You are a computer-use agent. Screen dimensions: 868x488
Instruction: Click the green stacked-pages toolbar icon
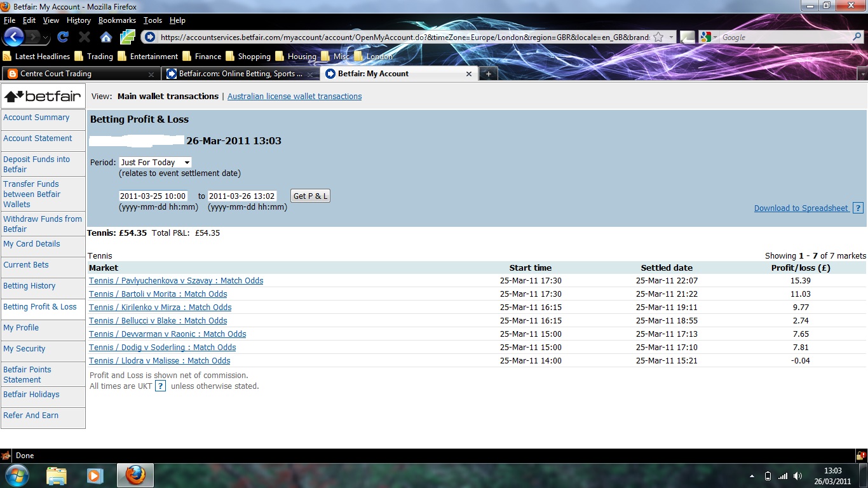[x=128, y=37]
